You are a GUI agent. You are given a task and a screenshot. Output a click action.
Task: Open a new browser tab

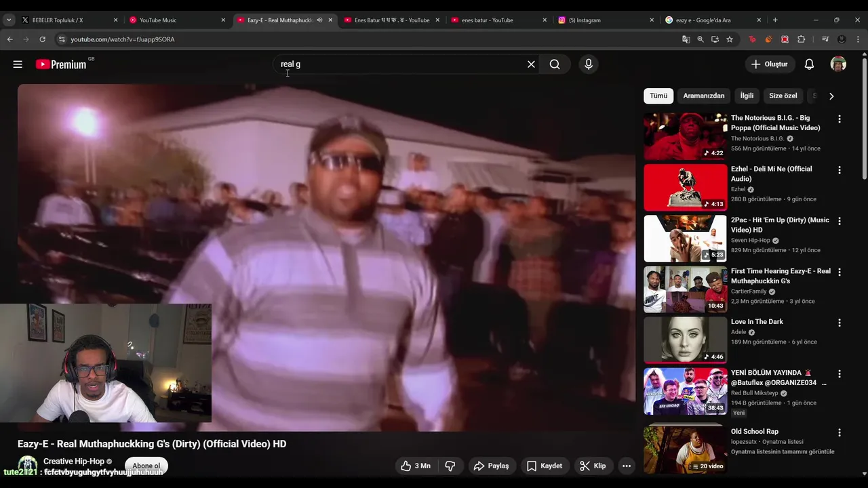(775, 20)
